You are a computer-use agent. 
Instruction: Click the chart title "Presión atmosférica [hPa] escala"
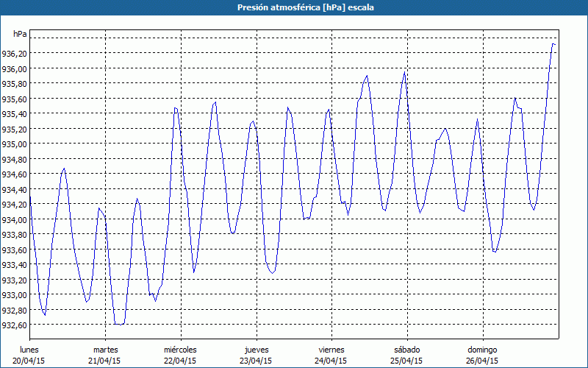tap(294, 7)
